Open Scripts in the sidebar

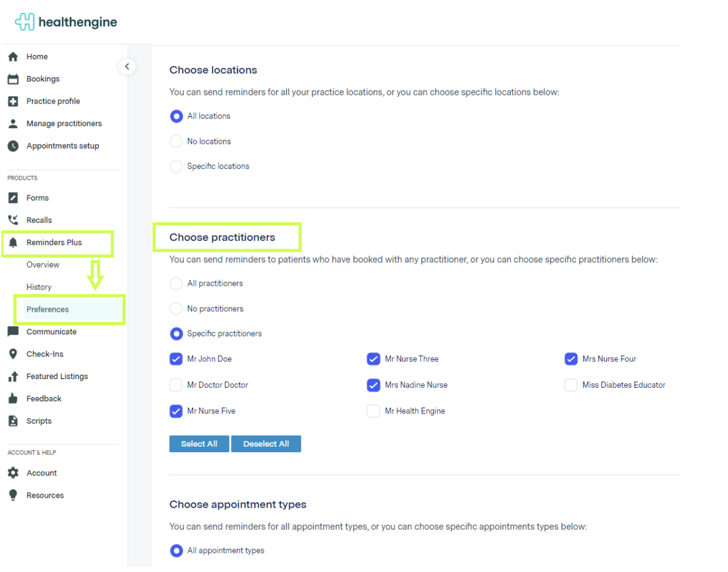pyautogui.click(x=39, y=421)
